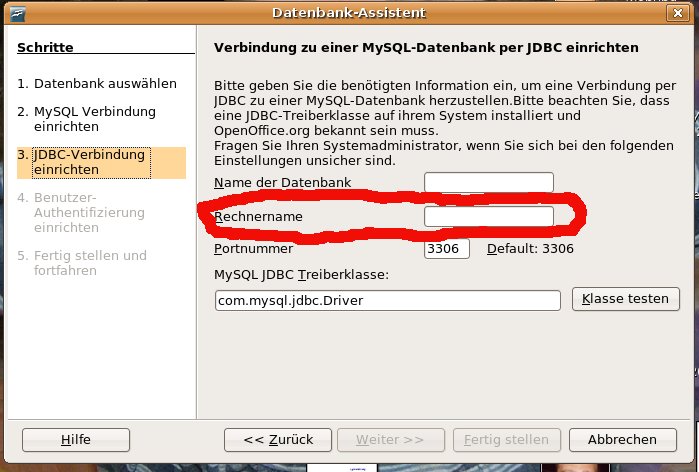Click the Portnummer label
Image resolution: width=699 pixels, height=472 pixels.
254,249
